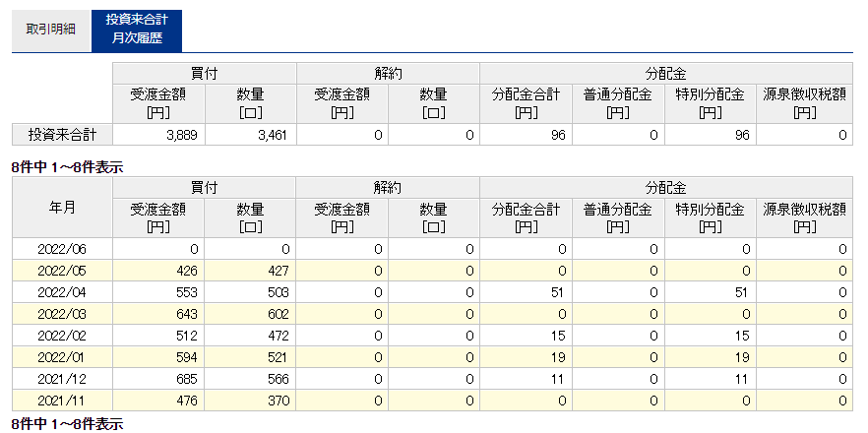868x433 pixels.
Task: Select the 投資来合計 月次履歴 tab
Action: pos(137,30)
